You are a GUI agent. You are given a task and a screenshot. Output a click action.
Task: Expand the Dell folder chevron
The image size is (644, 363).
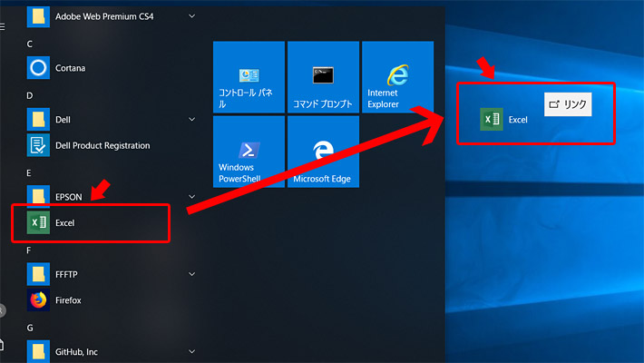pos(191,119)
